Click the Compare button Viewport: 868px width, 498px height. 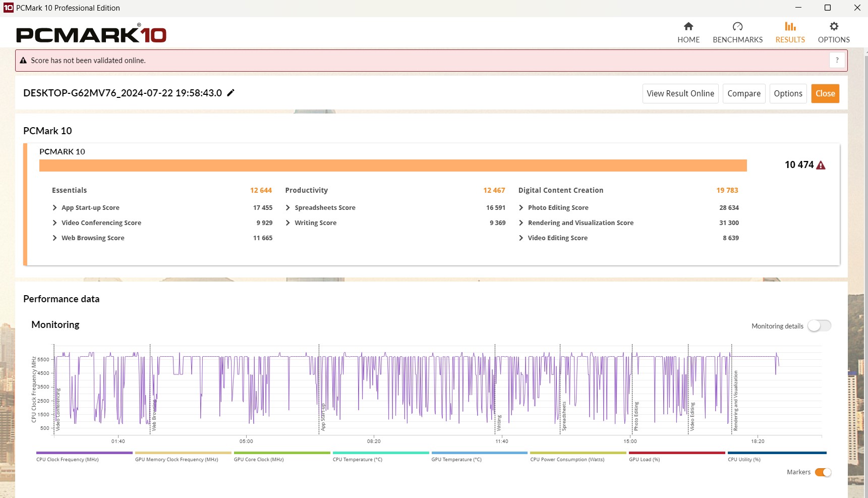pyautogui.click(x=744, y=93)
